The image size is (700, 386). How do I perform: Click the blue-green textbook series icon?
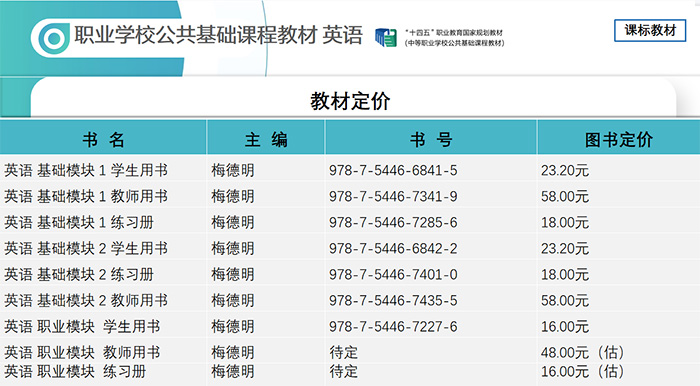pyautogui.click(x=386, y=37)
